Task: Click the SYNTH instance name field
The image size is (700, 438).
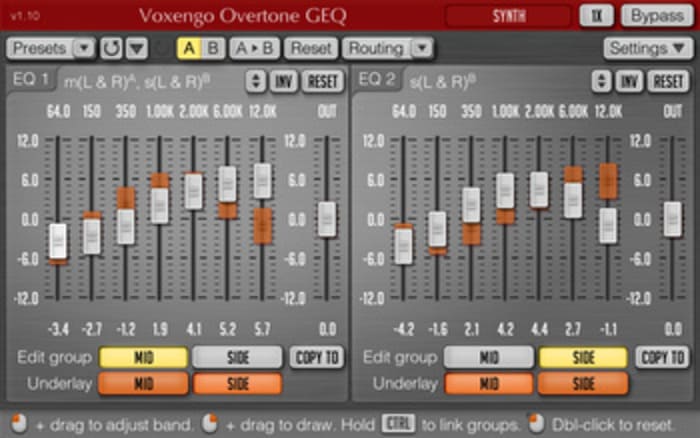Action: coord(508,17)
